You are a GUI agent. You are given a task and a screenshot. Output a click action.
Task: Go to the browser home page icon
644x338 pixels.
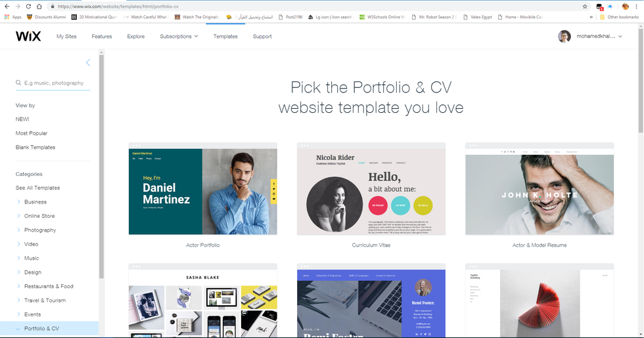(39, 6)
